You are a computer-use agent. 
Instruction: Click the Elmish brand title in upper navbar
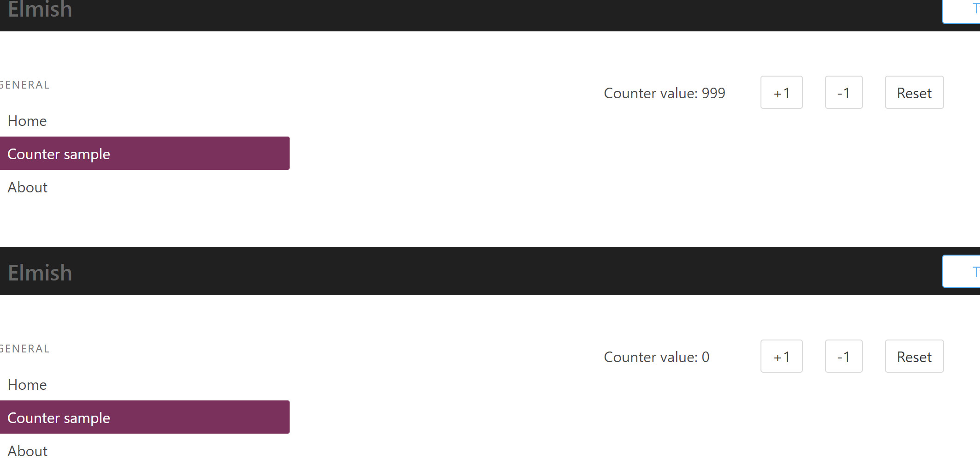[40, 9]
